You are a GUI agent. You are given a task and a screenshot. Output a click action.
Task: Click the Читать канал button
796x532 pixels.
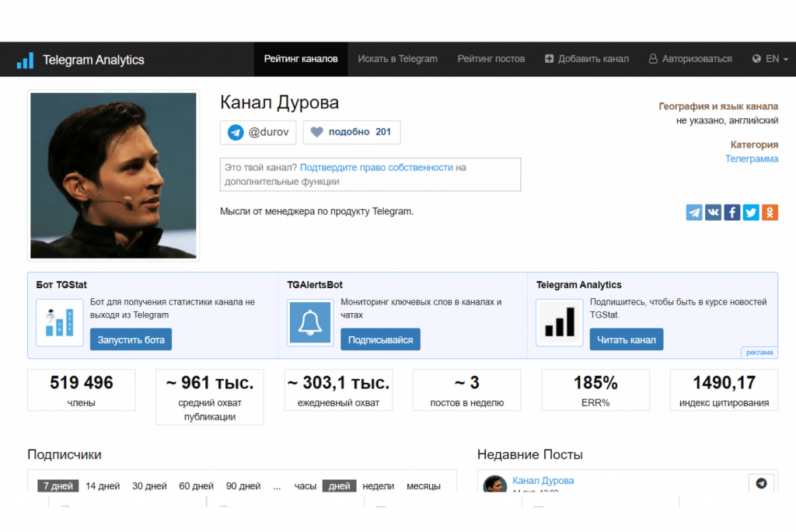coord(627,339)
